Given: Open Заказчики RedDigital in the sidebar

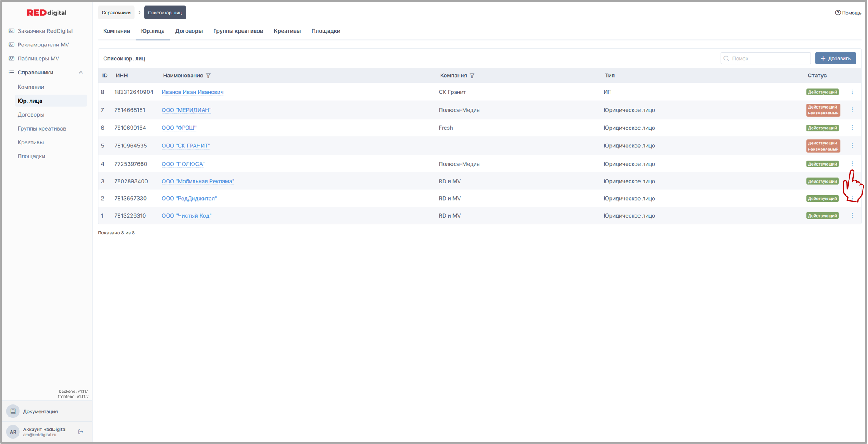Looking at the screenshot, I should (x=45, y=31).
